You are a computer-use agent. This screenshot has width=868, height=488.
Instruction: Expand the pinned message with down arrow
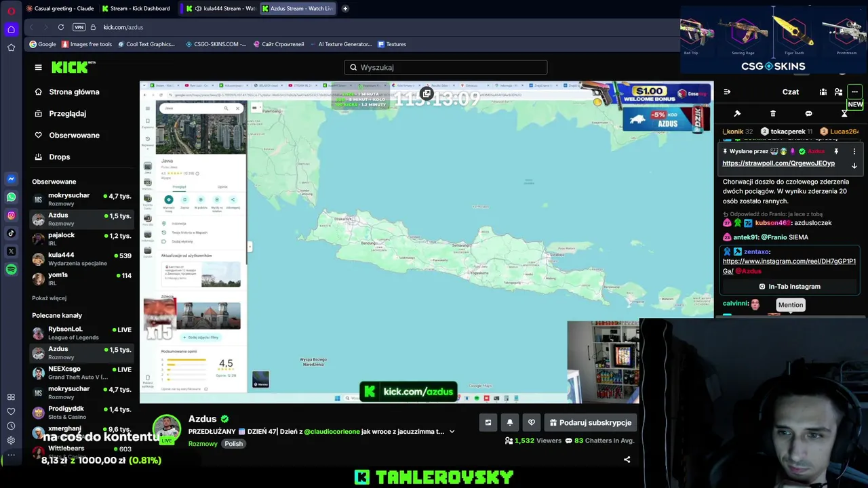coord(854,165)
